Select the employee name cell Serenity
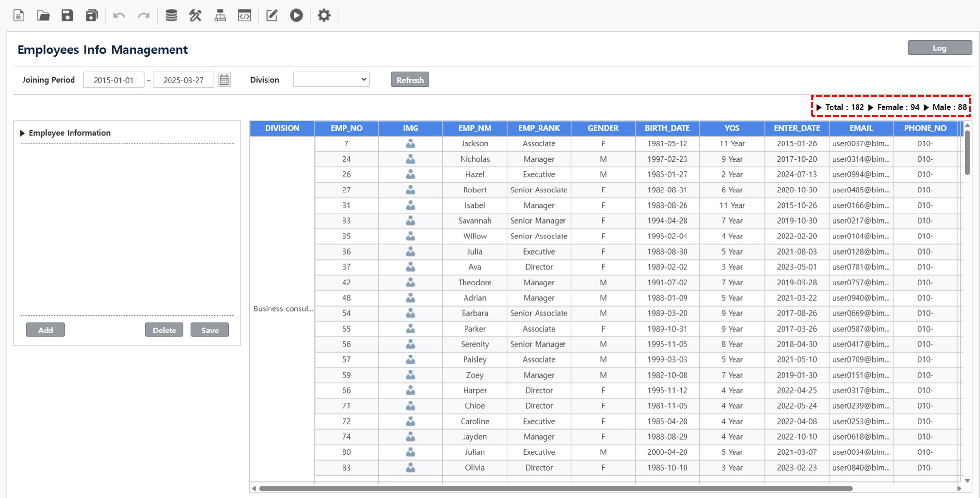 475,344
